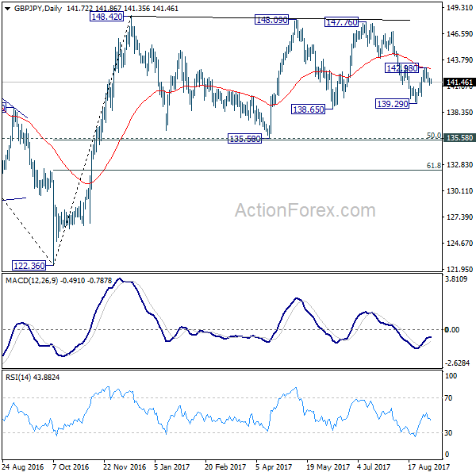Select the 147.760 price label
The image size is (476, 476).
[x=341, y=22]
